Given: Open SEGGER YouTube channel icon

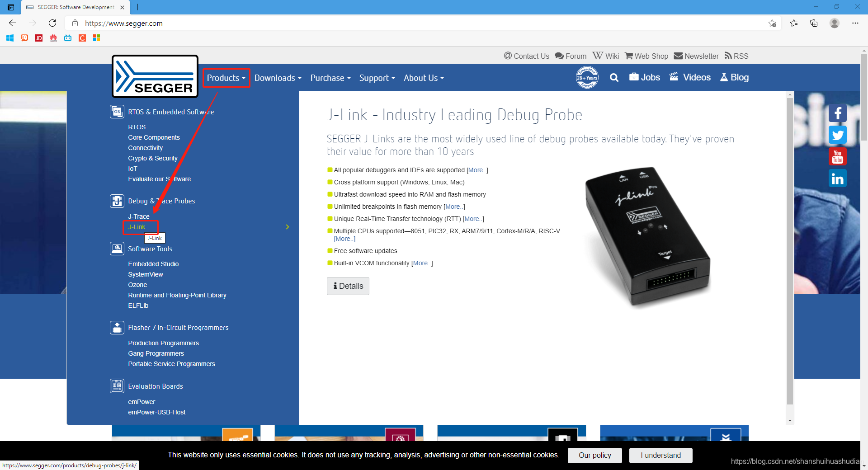Looking at the screenshot, I should (837, 156).
